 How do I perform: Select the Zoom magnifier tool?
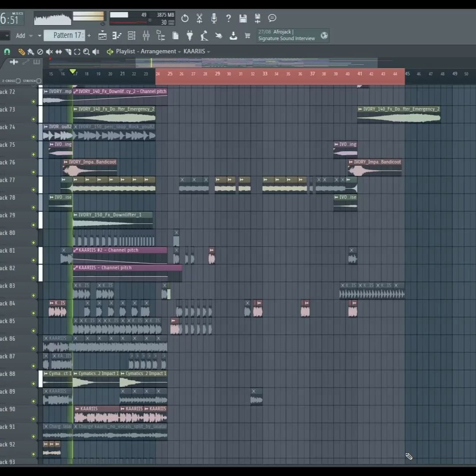(x=86, y=52)
